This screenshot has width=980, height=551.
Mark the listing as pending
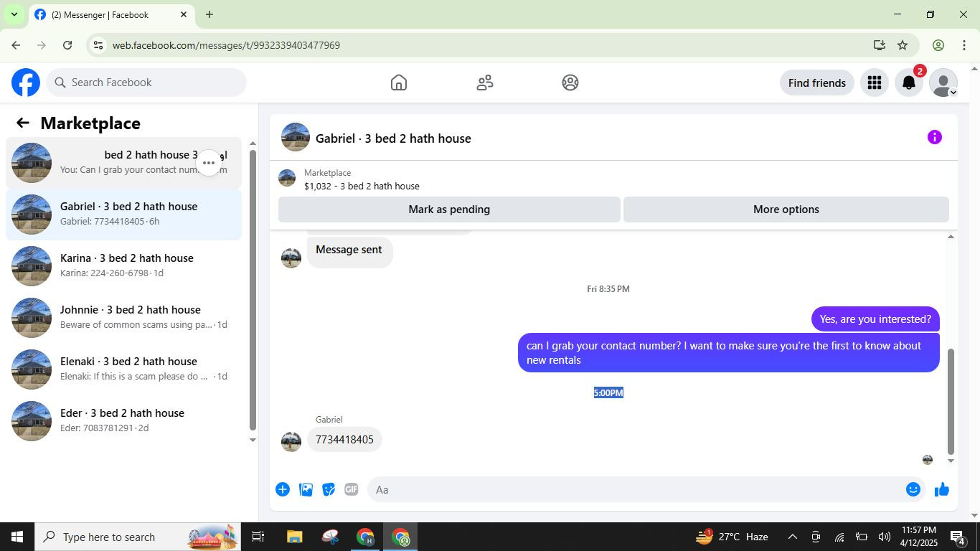tap(449, 209)
